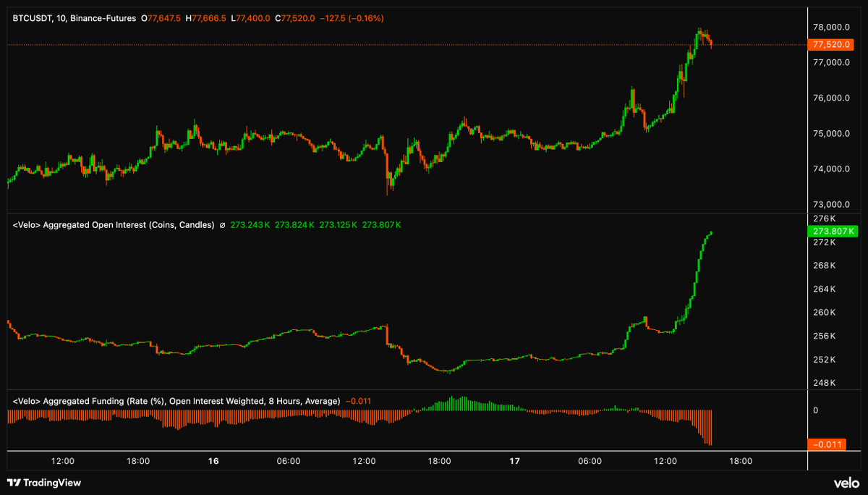Click the change value −127.5 (−0.16%)

click(352, 18)
